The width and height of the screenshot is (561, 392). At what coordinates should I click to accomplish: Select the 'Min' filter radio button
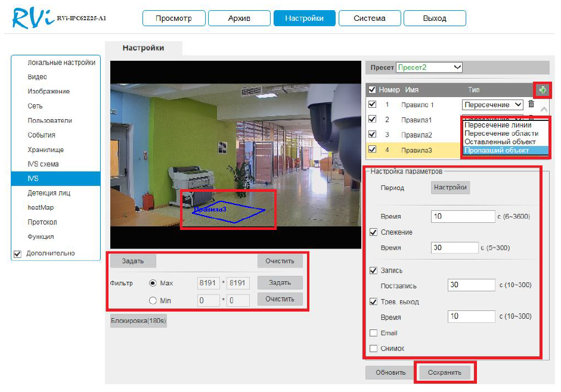(x=153, y=300)
